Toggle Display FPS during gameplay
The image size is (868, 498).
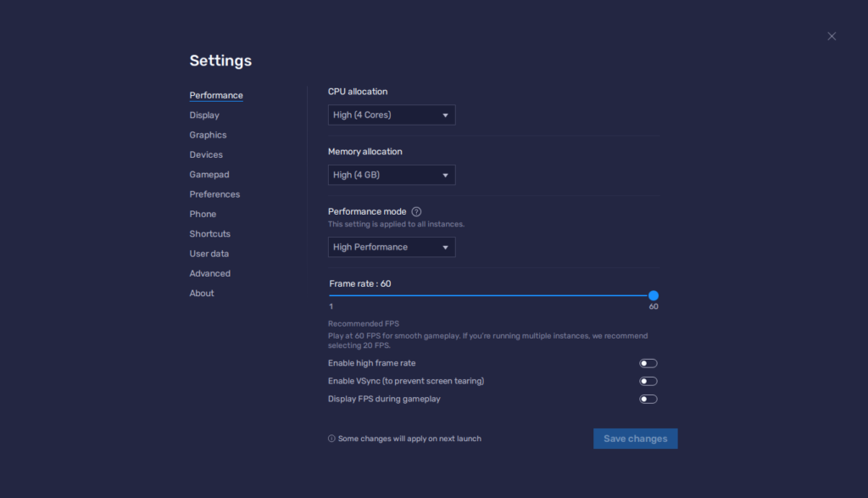[x=648, y=399]
